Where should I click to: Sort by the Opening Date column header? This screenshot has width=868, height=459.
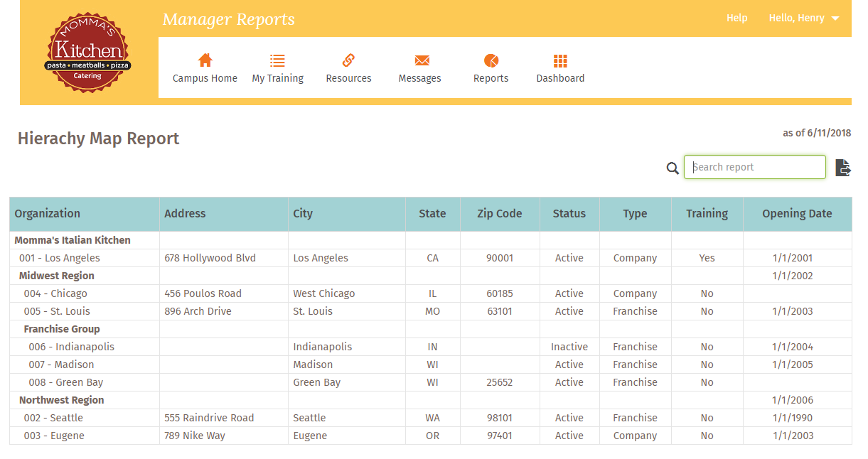coord(797,213)
